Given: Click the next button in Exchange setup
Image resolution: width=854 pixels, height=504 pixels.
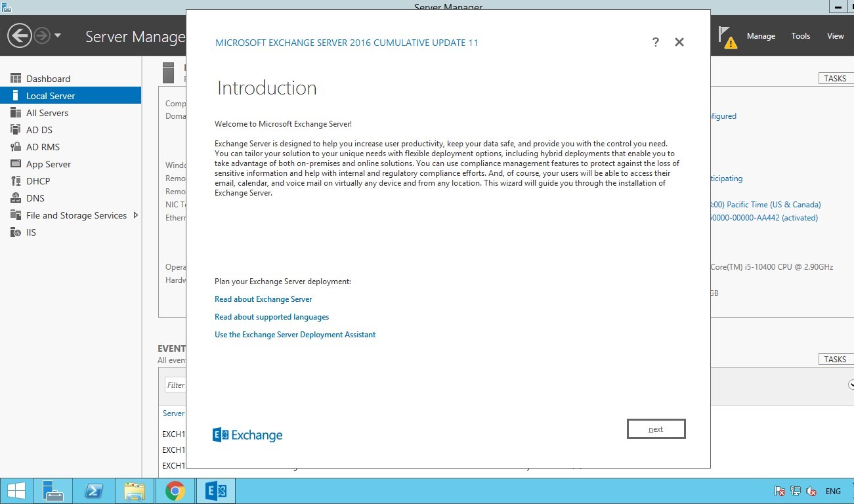Looking at the screenshot, I should point(656,429).
